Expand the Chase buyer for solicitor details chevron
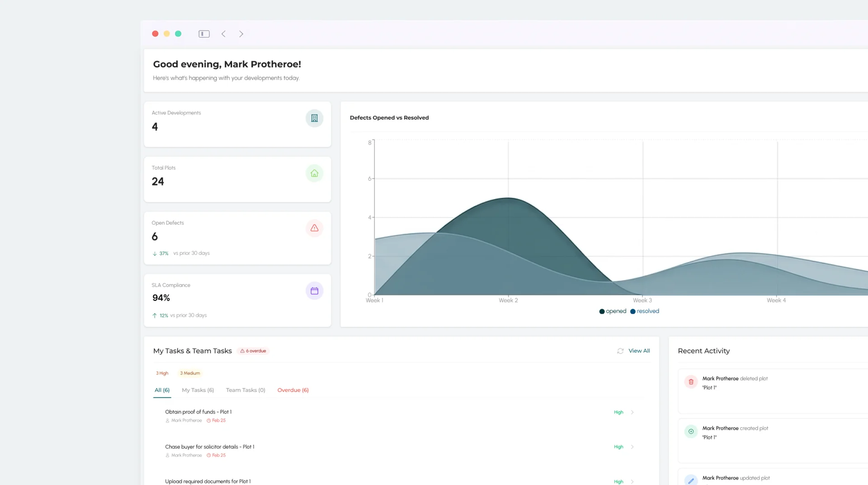Screen dimensions: 868x485 click(632, 447)
